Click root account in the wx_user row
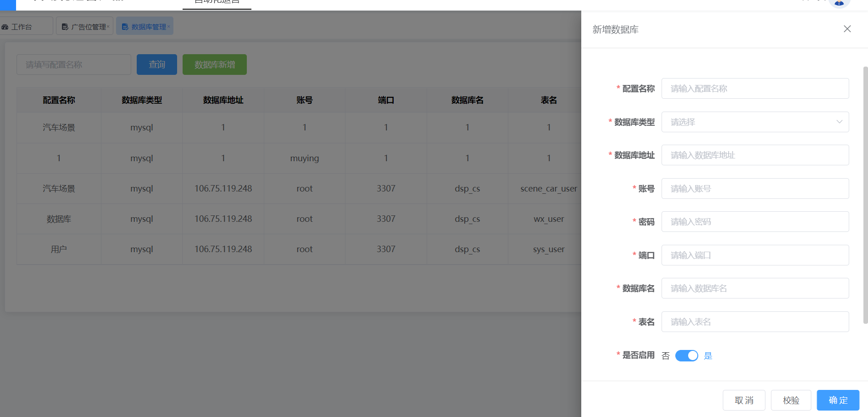 tap(305, 219)
